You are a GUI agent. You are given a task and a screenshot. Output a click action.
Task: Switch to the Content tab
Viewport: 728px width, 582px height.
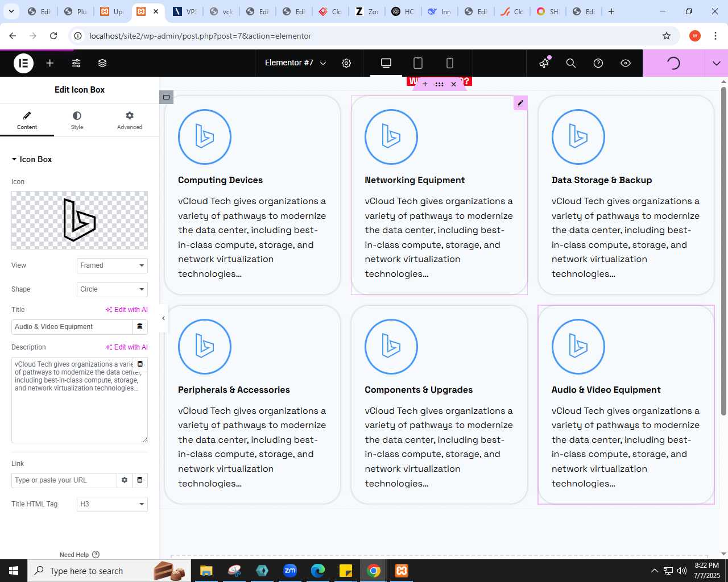[27, 120]
